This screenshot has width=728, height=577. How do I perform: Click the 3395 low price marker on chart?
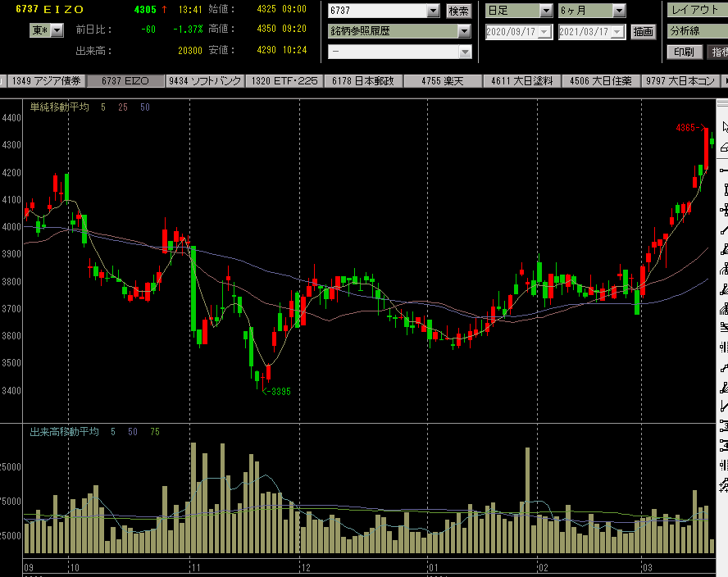(279, 392)
